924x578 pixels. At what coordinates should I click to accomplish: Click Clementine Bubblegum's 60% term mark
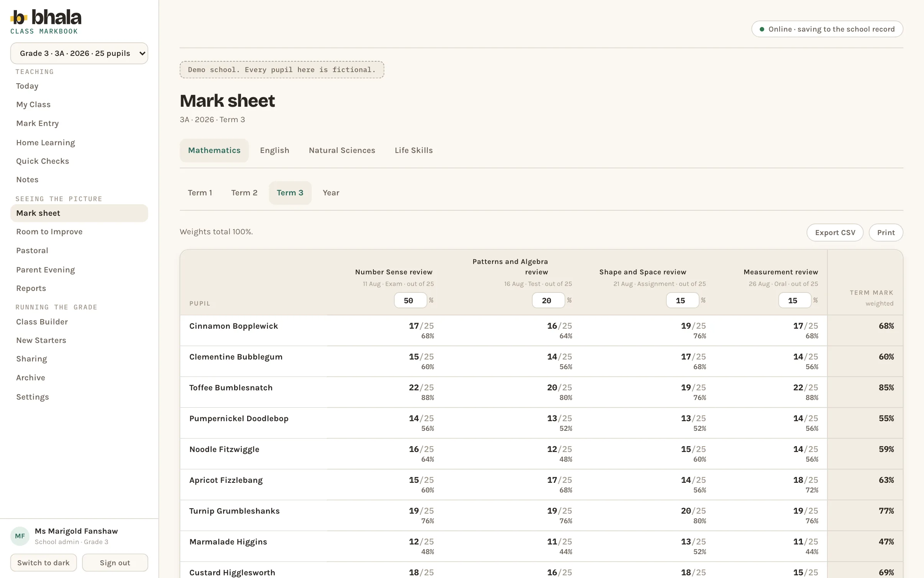point(886,357)
